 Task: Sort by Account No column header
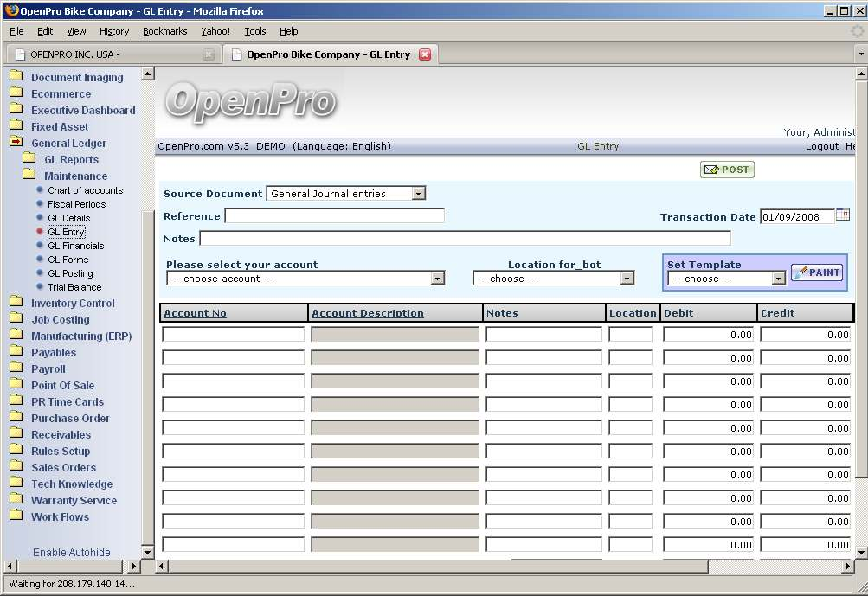point(195,313)
